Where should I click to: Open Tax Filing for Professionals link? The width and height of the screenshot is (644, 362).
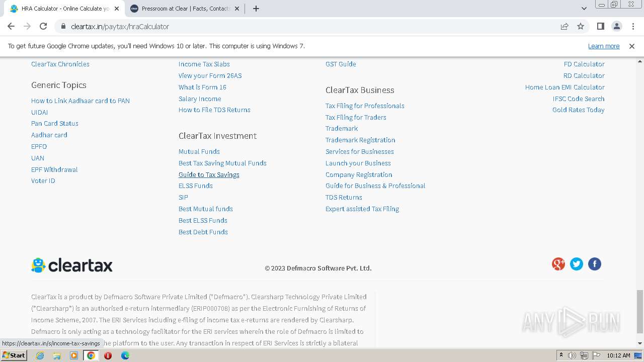tap(365, 106)
